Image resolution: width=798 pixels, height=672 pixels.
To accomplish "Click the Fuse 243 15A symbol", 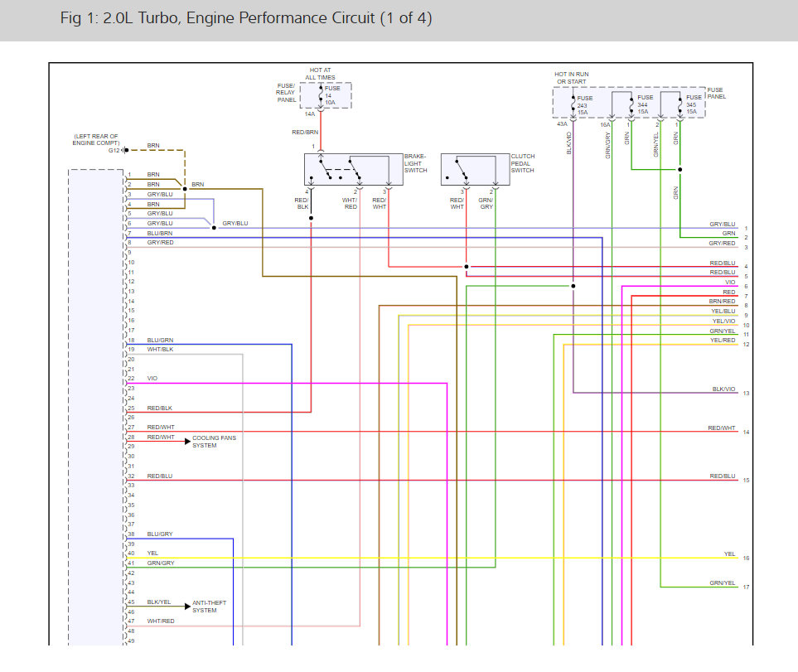I will click(x=573, y=104).
